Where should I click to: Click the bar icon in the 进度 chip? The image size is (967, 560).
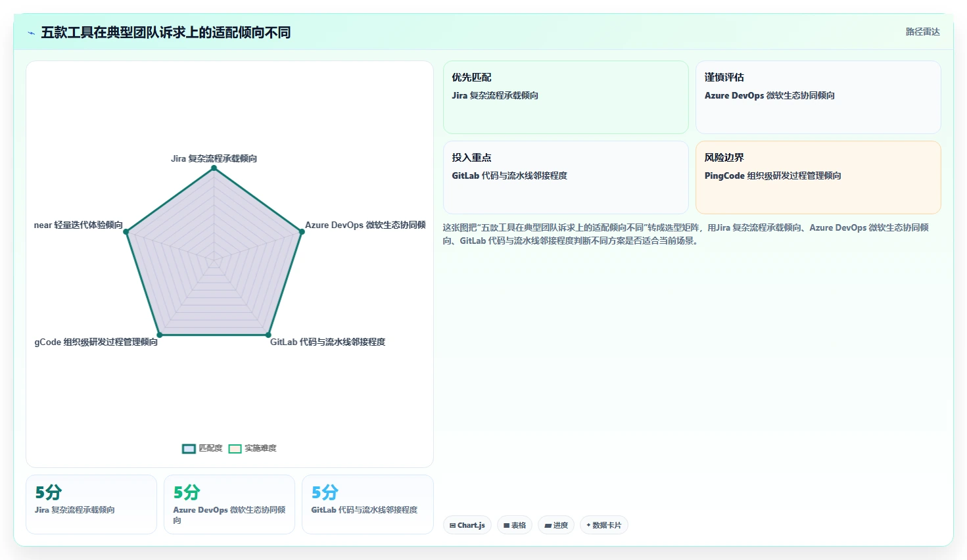pyautogui.click(x=548, y=526)
